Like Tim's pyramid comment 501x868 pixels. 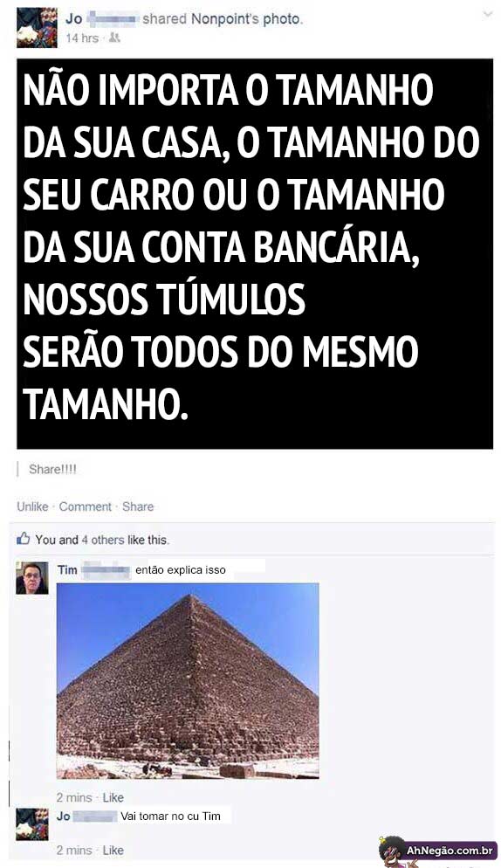click(x=113, y=797)
